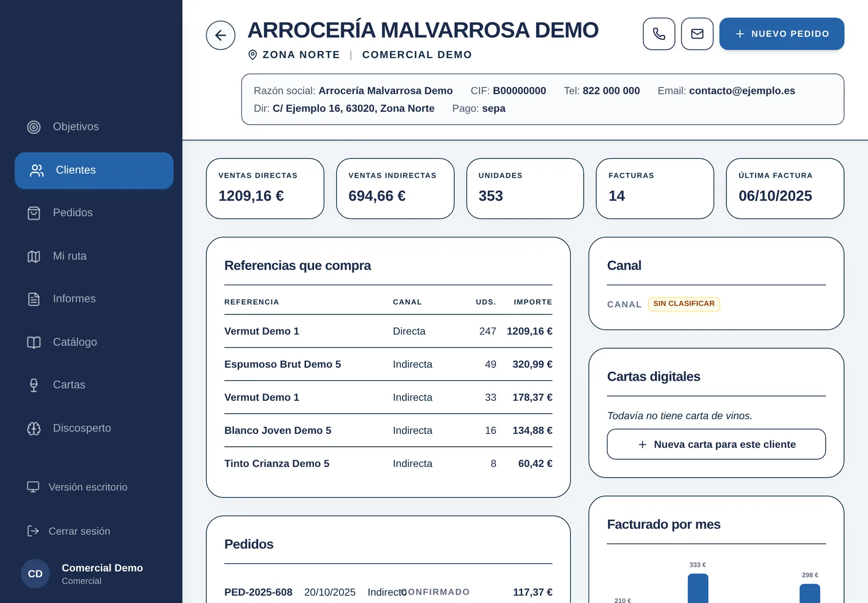Image resolution: width=868 pixels, height=603 pixels.
Task: Go to Catálogo section
Action: 94,342
